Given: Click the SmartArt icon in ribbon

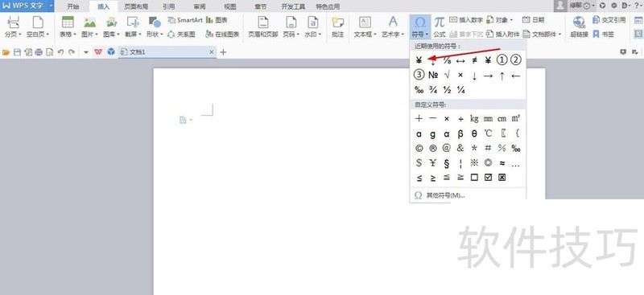Looking at the screenshot, I should click(x=171, y=20).
